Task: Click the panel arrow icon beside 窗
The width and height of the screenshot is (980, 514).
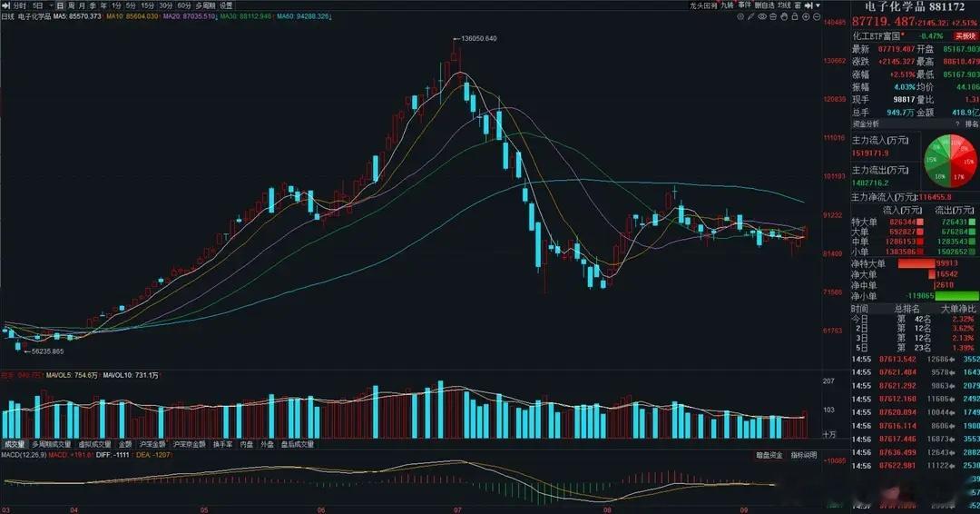Action: [808, 5]
